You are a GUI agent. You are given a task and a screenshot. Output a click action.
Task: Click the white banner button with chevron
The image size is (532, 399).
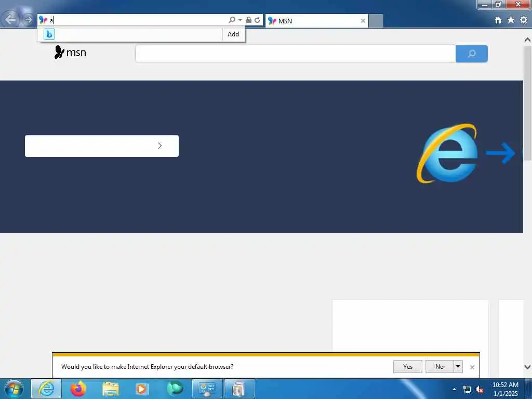pyautogui.click(x=102, y=146)
